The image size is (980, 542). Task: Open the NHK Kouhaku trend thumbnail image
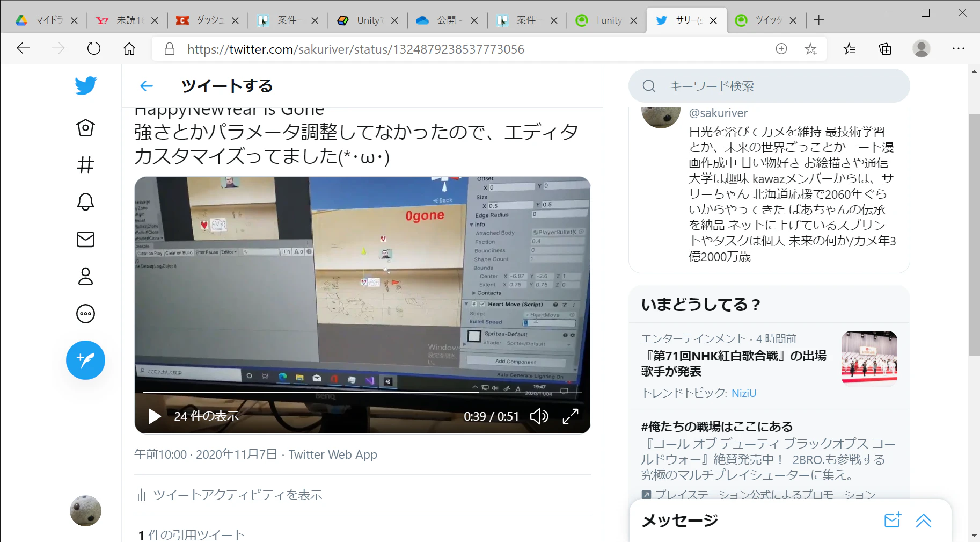point(869,358)
